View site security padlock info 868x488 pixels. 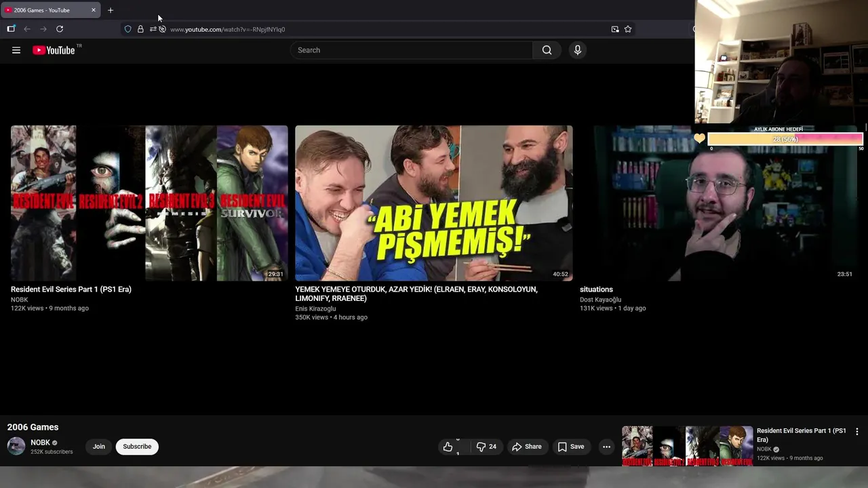pyautogui.click(x=140, y=29)
